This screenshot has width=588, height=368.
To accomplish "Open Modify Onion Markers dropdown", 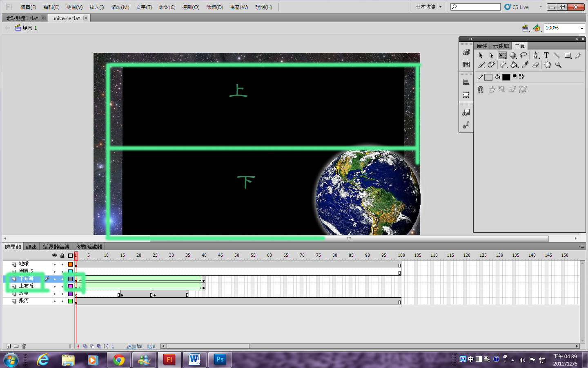I will point(106,346).
